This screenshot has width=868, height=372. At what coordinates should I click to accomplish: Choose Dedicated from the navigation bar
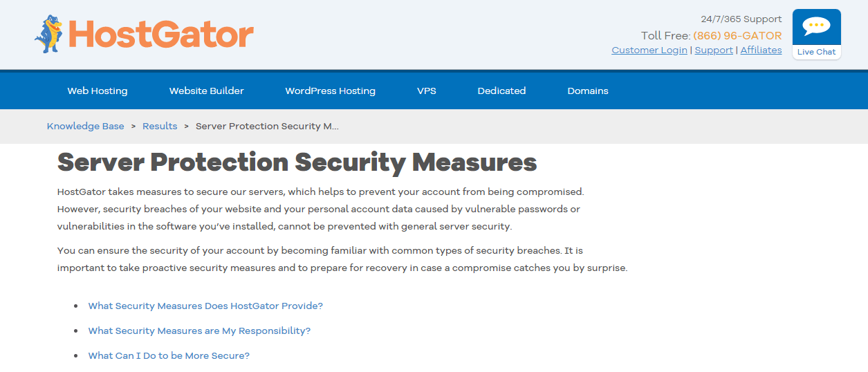[501, 91]
